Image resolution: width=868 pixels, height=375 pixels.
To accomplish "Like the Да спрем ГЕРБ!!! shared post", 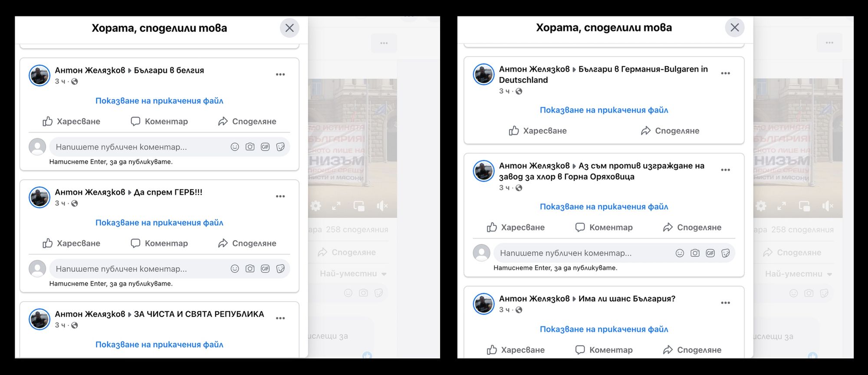I will [x=72, y=243].
